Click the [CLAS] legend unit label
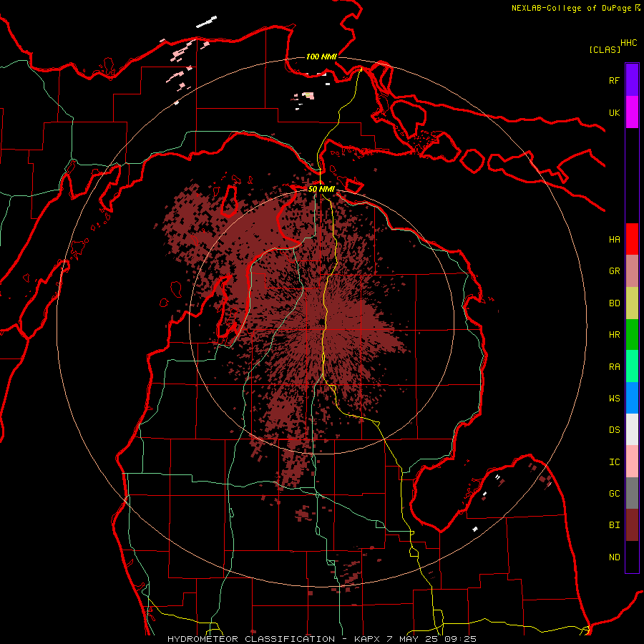The image size is (644, 644). pyautogui.click(x=605, y=49)
